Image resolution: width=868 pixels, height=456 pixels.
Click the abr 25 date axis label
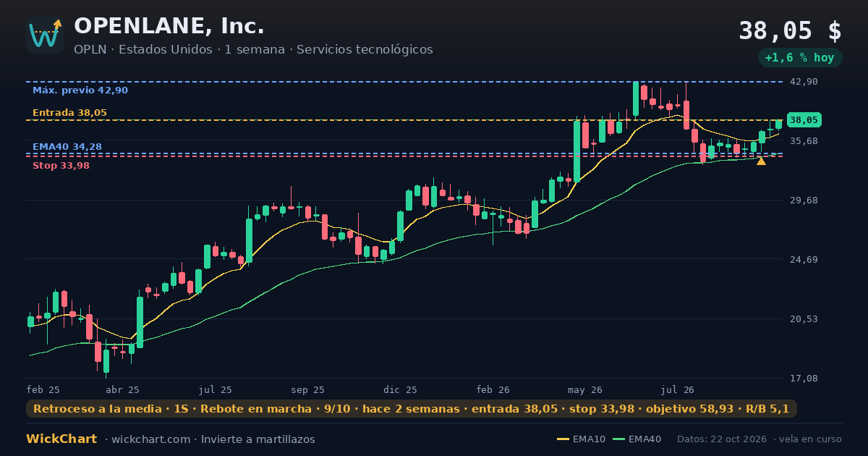123,389
